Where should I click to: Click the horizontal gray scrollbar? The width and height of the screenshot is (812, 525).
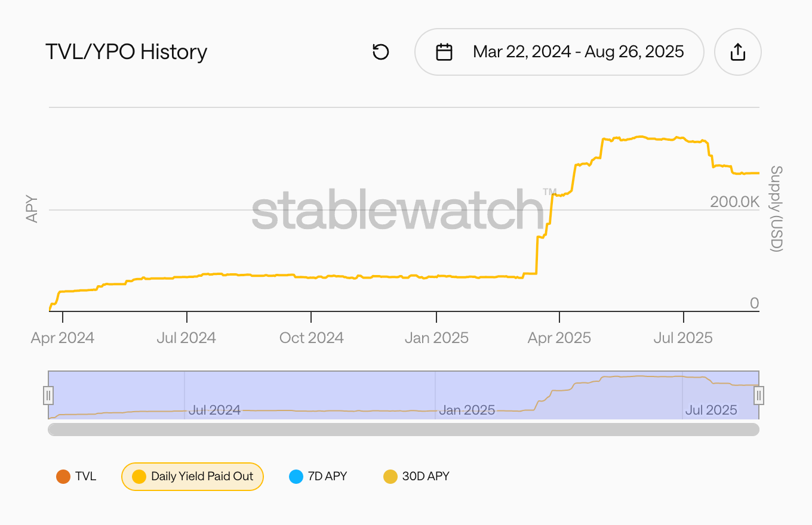point(403,430)
